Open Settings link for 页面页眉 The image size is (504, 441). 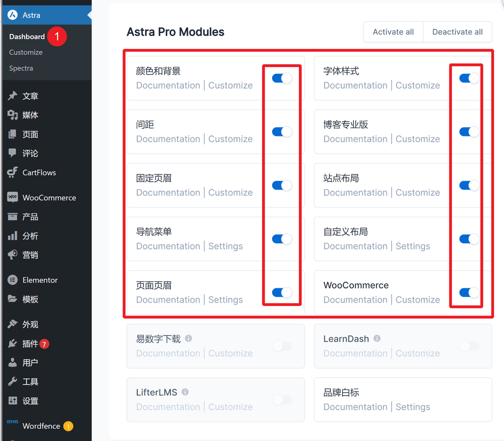pos(225,300)
